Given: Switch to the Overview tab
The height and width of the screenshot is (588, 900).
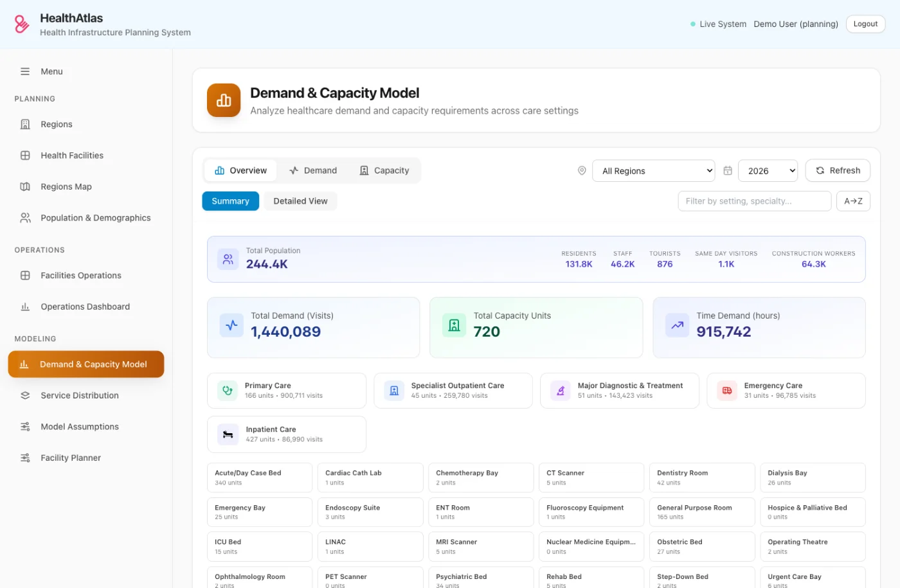Looking at the screenshot, I should (x=240, y=170).
